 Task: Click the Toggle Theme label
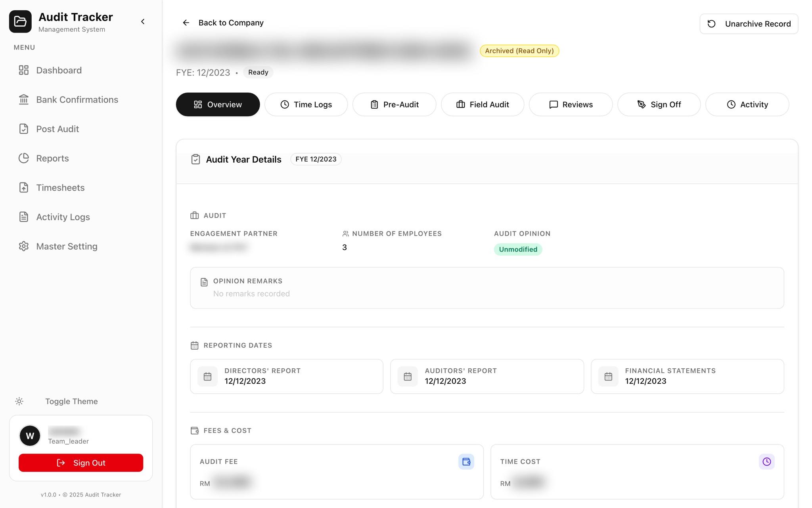pos(71,401)
